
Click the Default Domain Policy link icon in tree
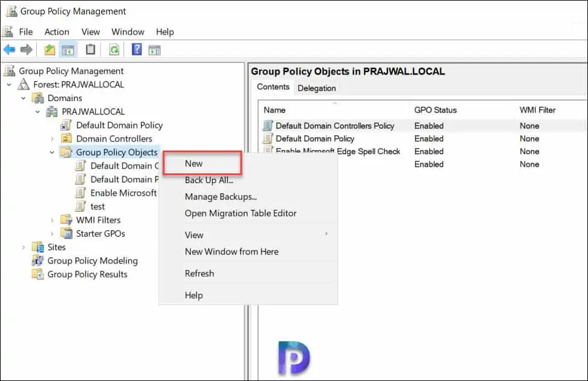66,125
